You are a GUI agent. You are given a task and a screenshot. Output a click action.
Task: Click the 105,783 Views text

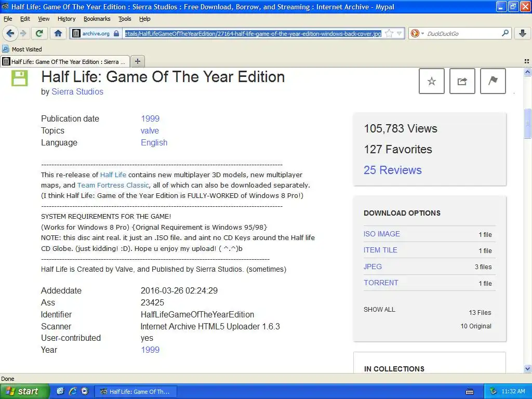coord(401,129)
